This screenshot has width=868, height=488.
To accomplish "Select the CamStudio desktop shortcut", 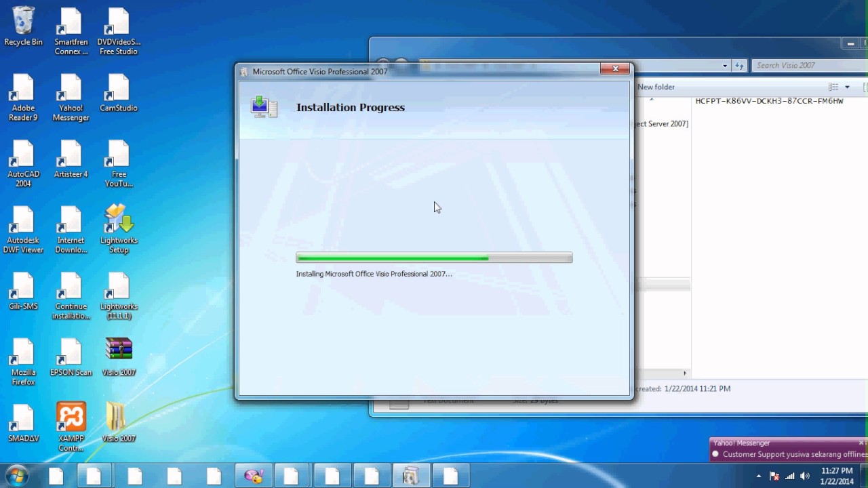I will pos(119,94).
